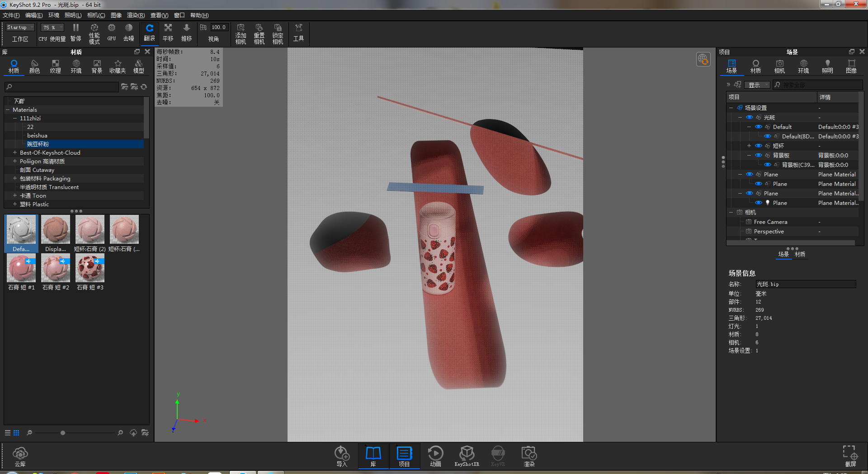The height and width of the screenshot is (474, 868).
Task: Enable the 去噪 (Denoise) feature
Action: 128,33
